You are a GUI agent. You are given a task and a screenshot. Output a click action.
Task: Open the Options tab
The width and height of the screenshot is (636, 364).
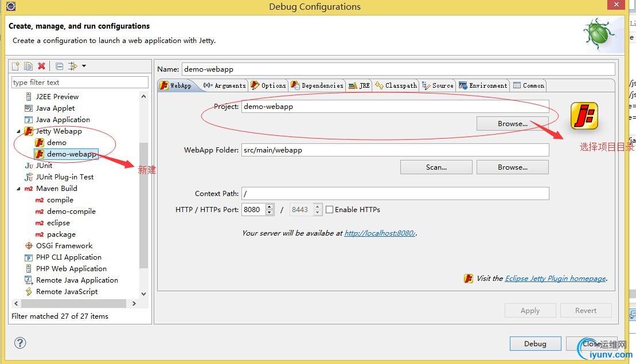click(x=268, y=85)
